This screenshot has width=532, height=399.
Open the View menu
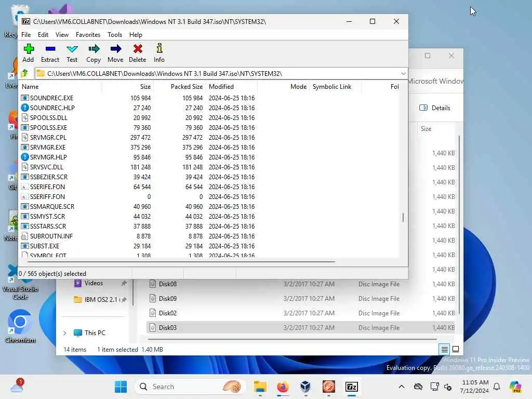tap(62, 35)
